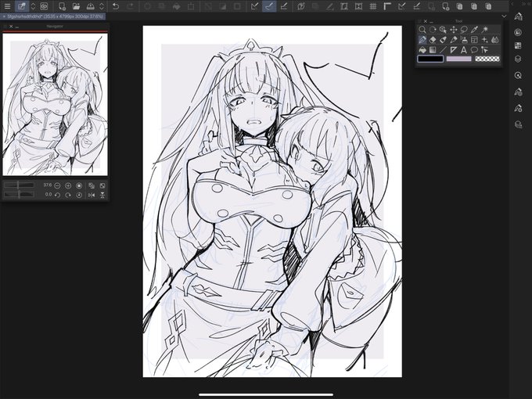Toggle the ruler display icon in command bar
This screenshot has width=532, height=399.
coord(387,6)
